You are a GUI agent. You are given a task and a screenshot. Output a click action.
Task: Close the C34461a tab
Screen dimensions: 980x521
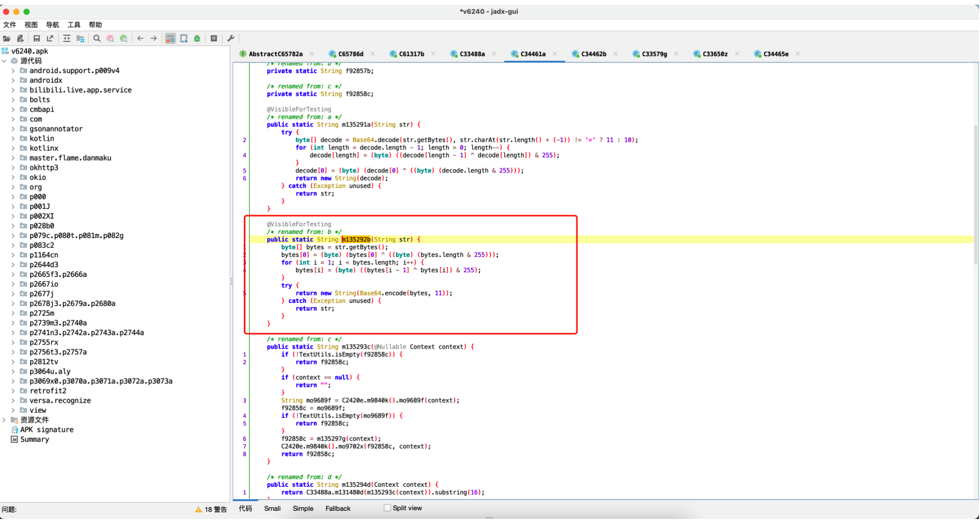point(555,54)
